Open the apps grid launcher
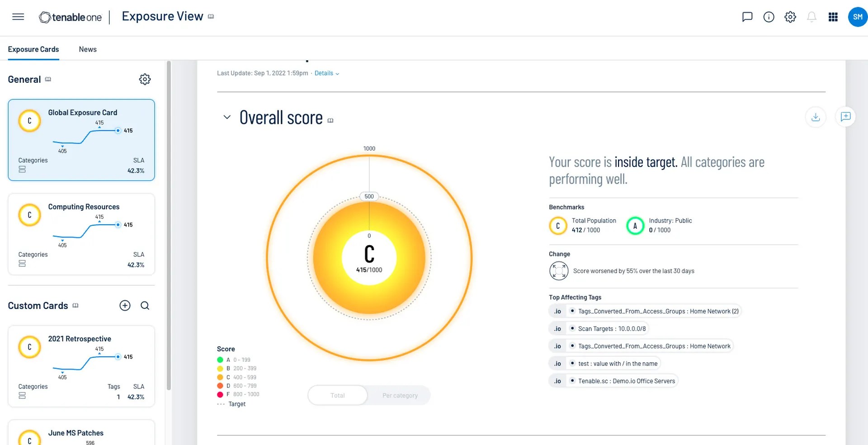 (833, 17)
